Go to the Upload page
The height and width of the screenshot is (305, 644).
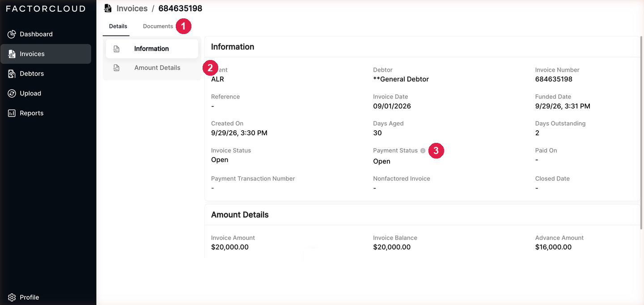46,93
